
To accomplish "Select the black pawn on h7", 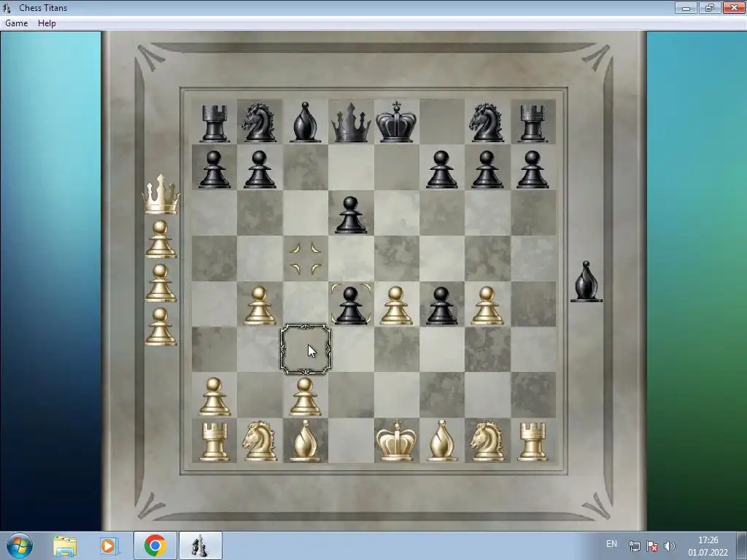I will 532,169.
